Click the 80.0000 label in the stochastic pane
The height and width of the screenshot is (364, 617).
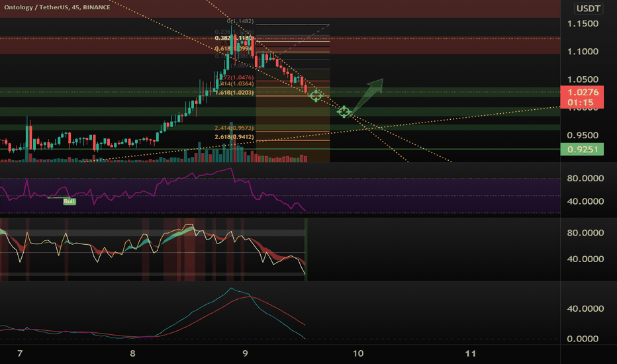click(585, 233)
